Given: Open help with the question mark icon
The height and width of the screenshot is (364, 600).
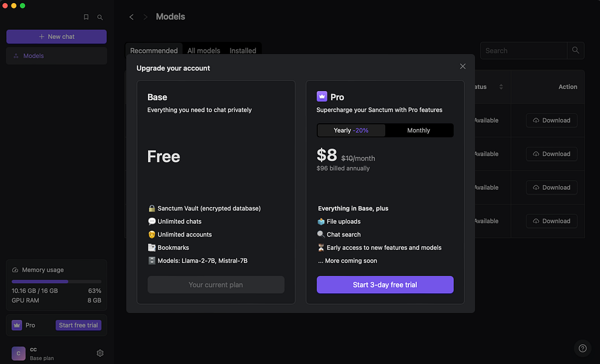Looking at the screenshot, I should (x=582, y=348).
